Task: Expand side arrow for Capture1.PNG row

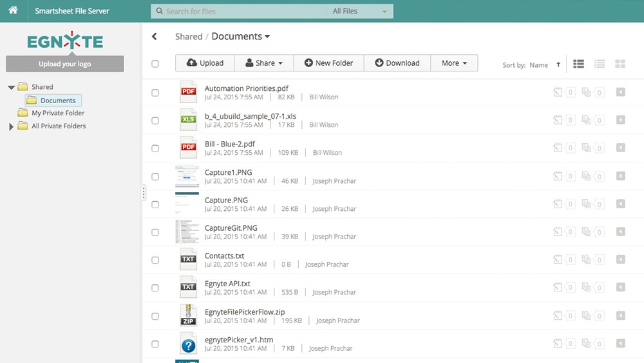Action: click(620, 176)
